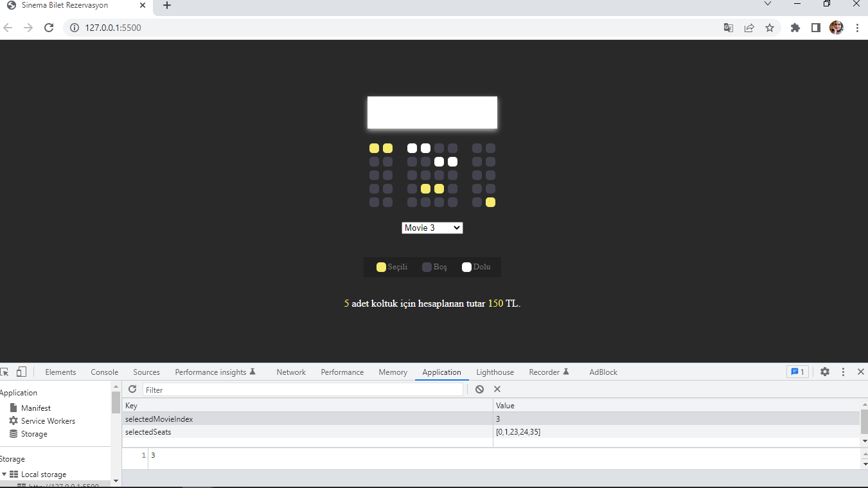The width and height of the screenshot is (868, 488).
Task: Deselect the yellow seat in the bottom row
Action: coord(490,203)
